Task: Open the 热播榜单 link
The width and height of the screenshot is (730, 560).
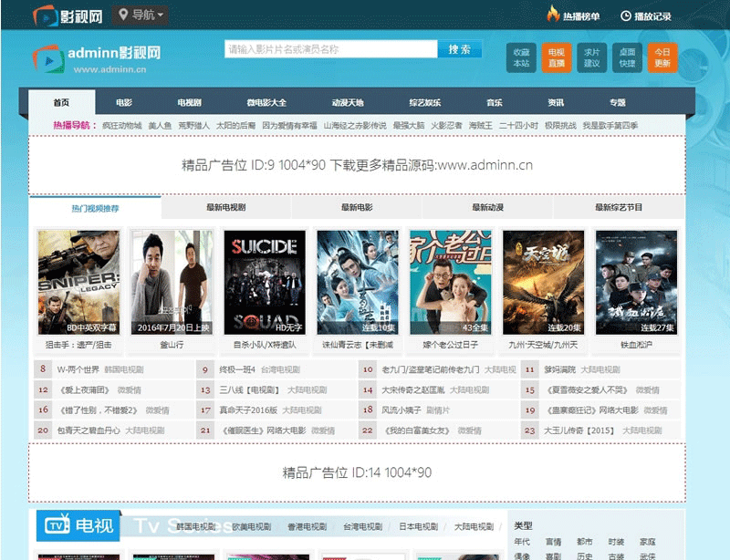Action: coord(581,16)
